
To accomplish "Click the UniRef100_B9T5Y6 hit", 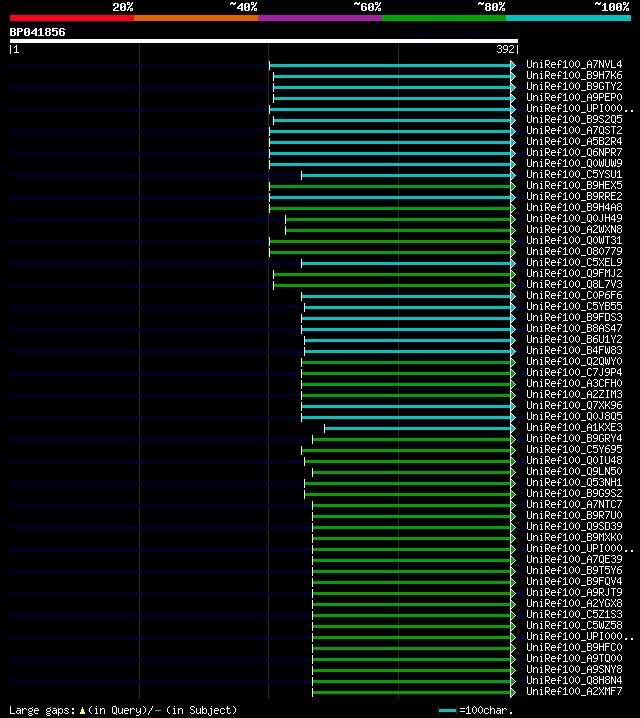I will click(x=574, y=570).
